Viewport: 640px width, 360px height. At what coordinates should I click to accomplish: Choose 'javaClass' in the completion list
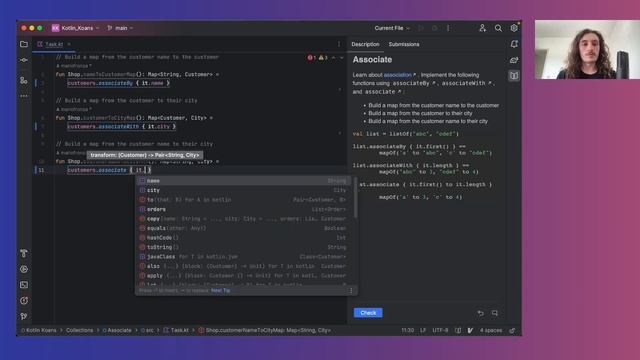click(x=244, y=257)
